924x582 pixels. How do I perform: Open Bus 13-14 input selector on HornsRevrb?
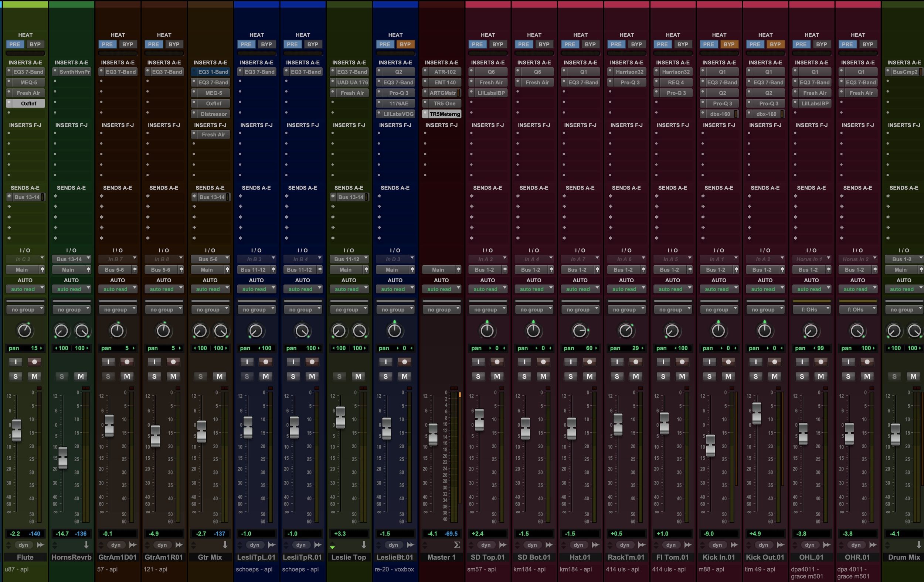coord(71,259)
